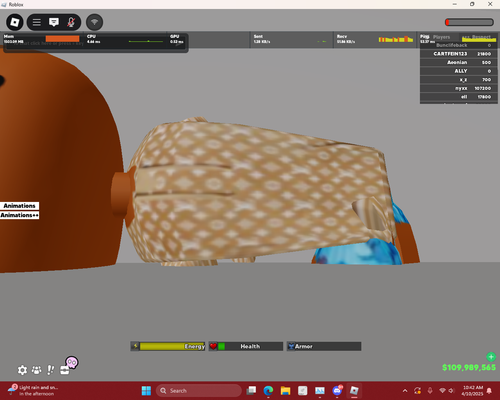
Task: Click the Recv network stat panel
Action: point(375,40)
